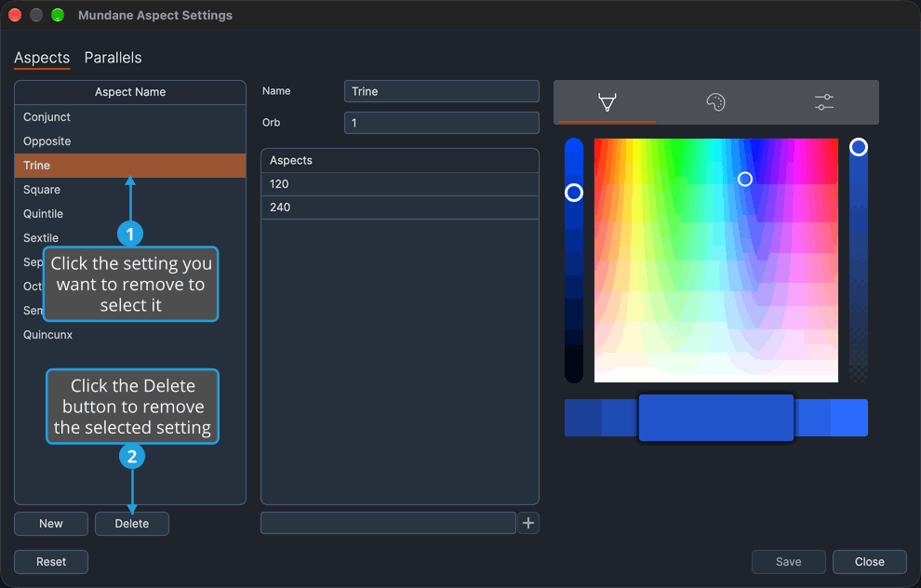
Task: Click the color field selector circle
Action: [x=745, y=180]
